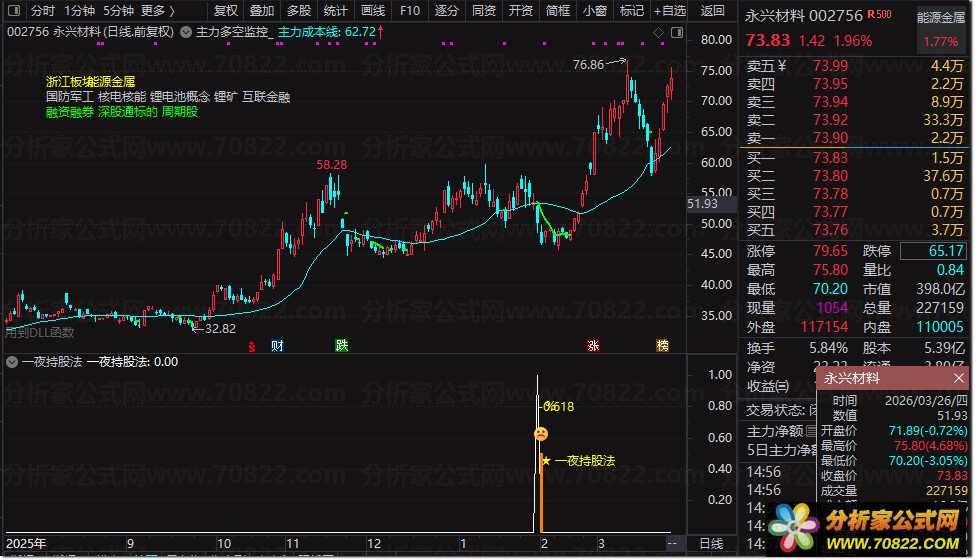976x560 pixels.
Task: Click the red 涨 event marker
Action: click(593, 346)
